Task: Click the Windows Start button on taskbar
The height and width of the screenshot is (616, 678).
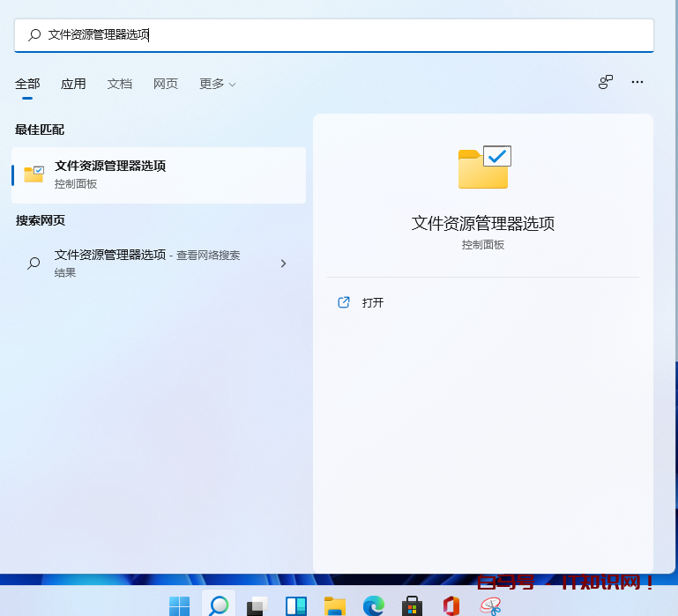Action: (180, 605)
